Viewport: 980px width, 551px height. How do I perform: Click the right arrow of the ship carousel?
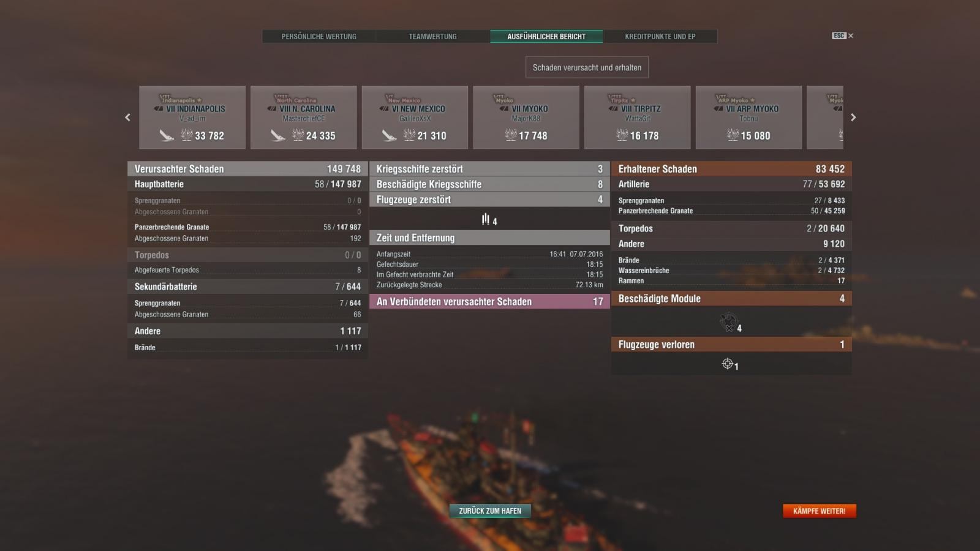tap(853, 117)
